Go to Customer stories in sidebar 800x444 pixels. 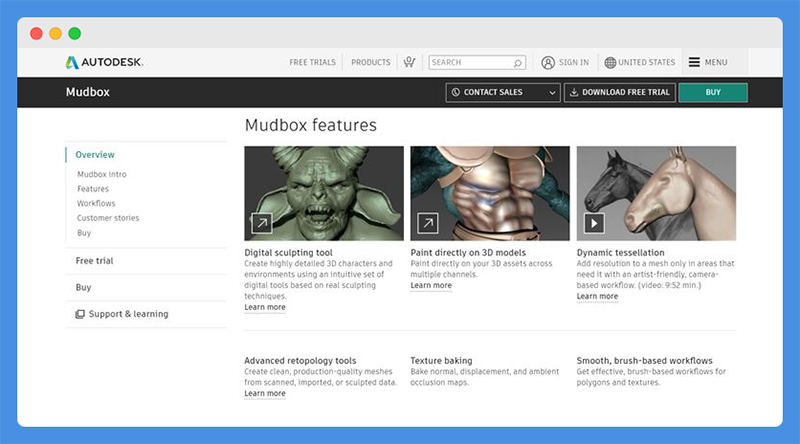(x=108, y=218)
